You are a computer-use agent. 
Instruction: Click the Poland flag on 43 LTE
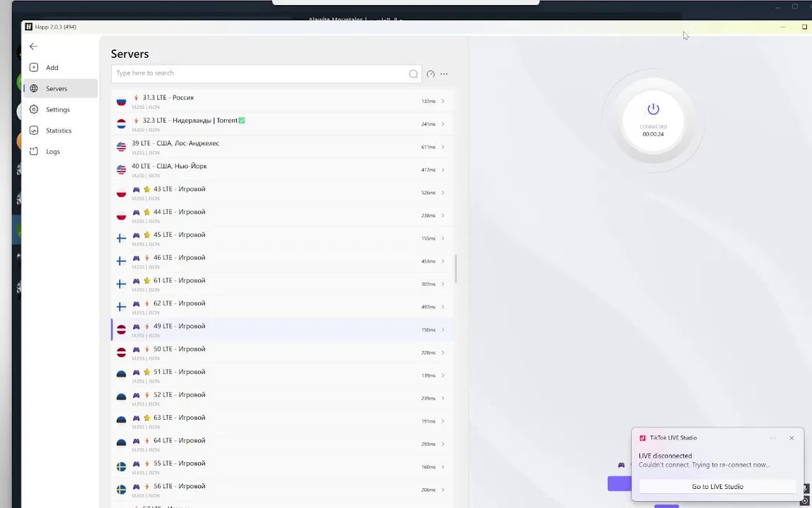(121, 193)
